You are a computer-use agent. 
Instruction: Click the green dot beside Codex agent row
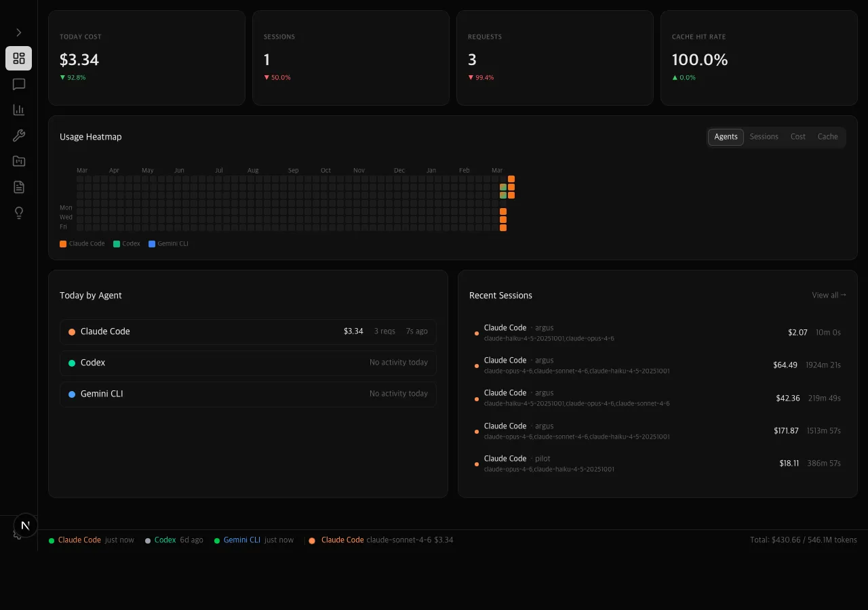72,363
